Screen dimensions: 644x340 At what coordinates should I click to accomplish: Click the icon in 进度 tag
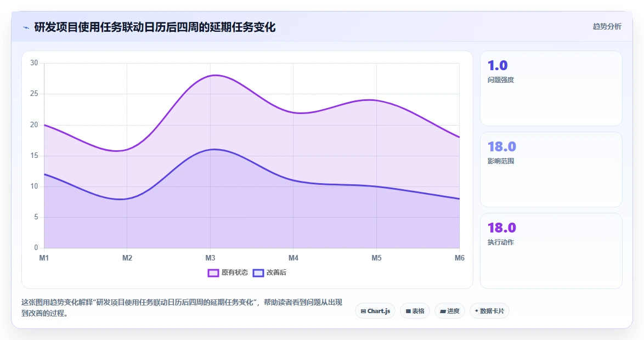point(443,311)
